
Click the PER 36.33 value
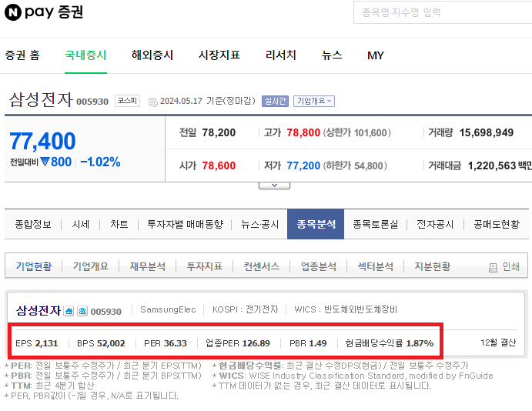click(x=176, y=343)
